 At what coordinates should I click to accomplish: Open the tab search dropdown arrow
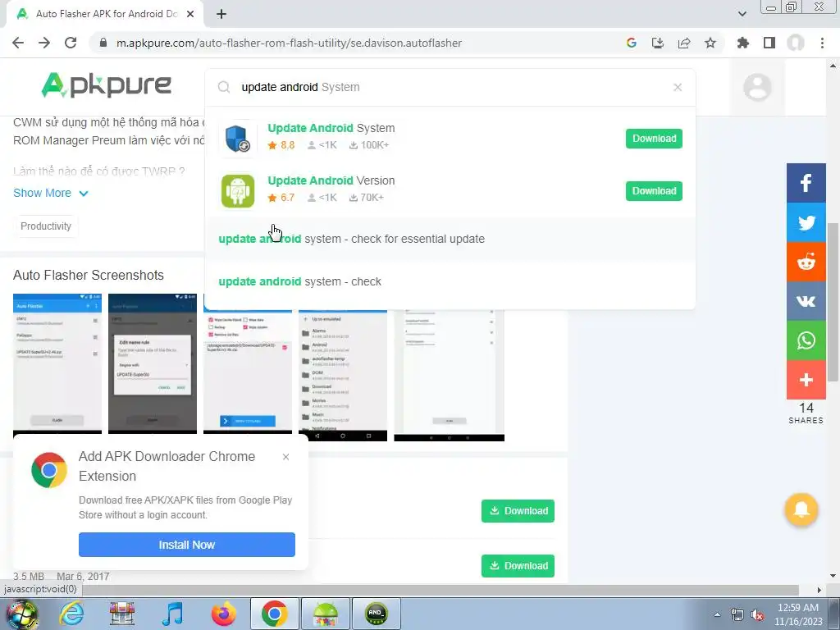coord(742,14)
